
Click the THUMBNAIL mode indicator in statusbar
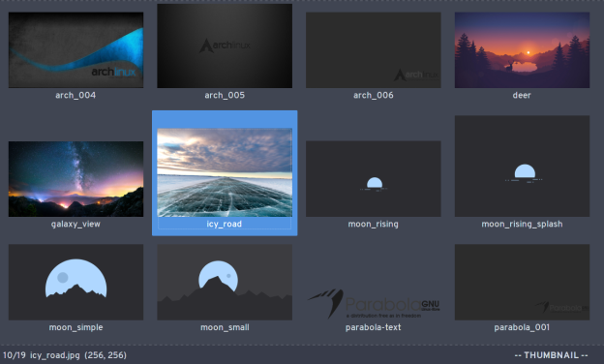click(x=551, y=355)
